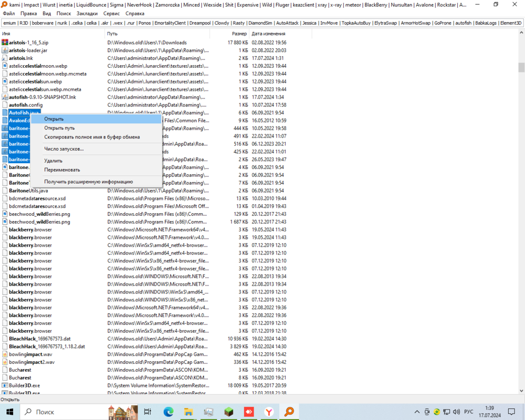Click the Meet Now camera tray icon
The width and height of the screenshot is (525, 420).
(x=427, y=412)
